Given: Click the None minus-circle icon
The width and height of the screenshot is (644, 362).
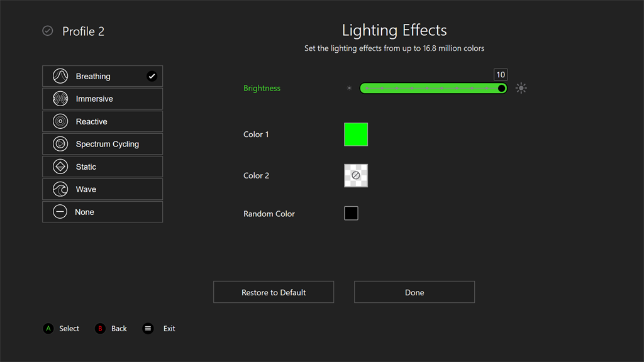Looking at the screenshot, I should click(60, 212).
